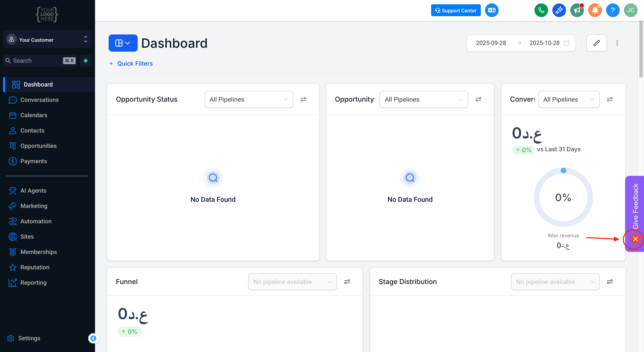The image size is (644, 352).
Task: Open the notifications bell
Action: point(595,10)
